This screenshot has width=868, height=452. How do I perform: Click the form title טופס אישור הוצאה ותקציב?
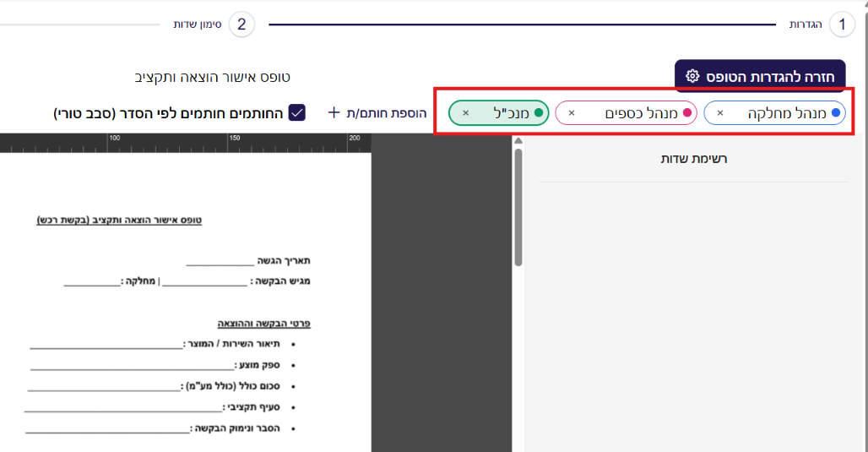(213, 77)
